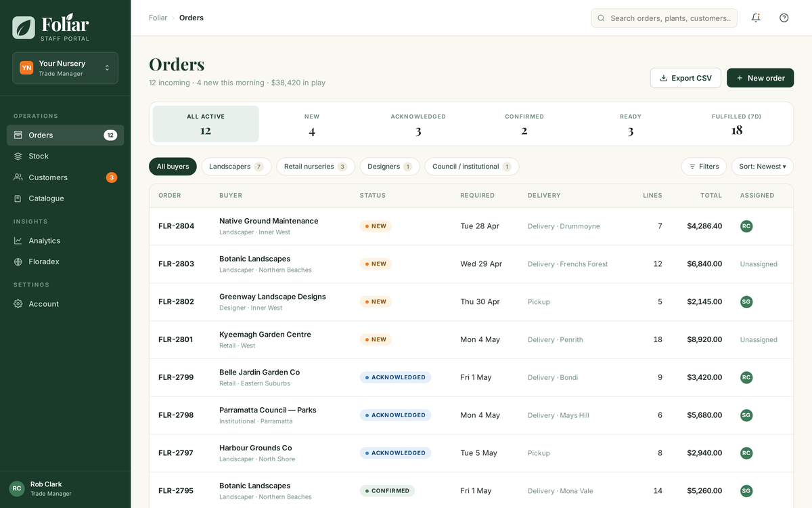Select the Floradex globe icon
The width and height of the screenshot is (812, 508).
pos(18,260)
